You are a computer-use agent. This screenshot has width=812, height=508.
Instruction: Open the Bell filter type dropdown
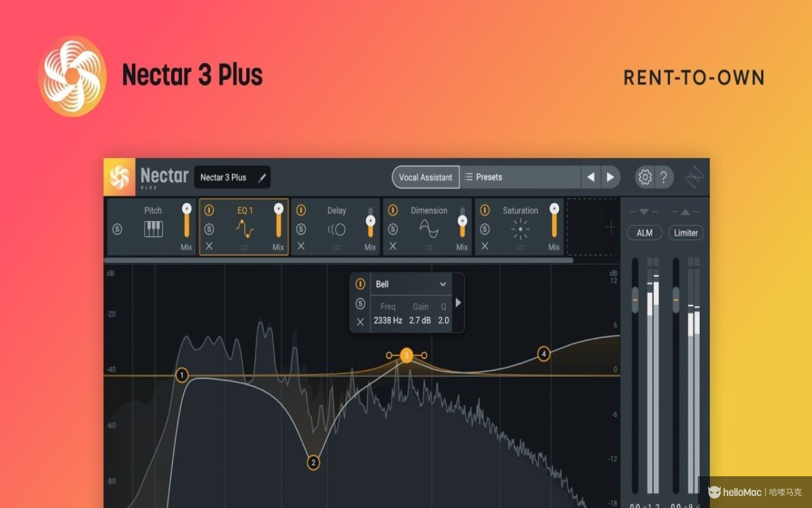coord(411,284)
